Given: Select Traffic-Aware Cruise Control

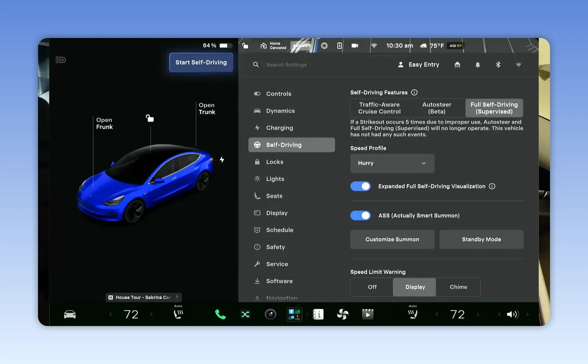Looking at the screenshot, I should point(379,108).
